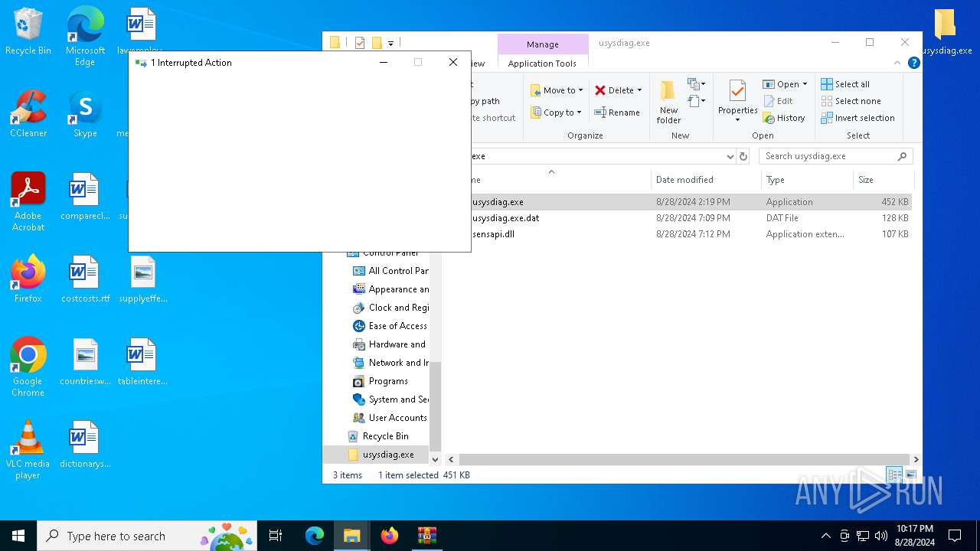
Task: Click the Refresh button beside address bar
Action: click(743, 156)
